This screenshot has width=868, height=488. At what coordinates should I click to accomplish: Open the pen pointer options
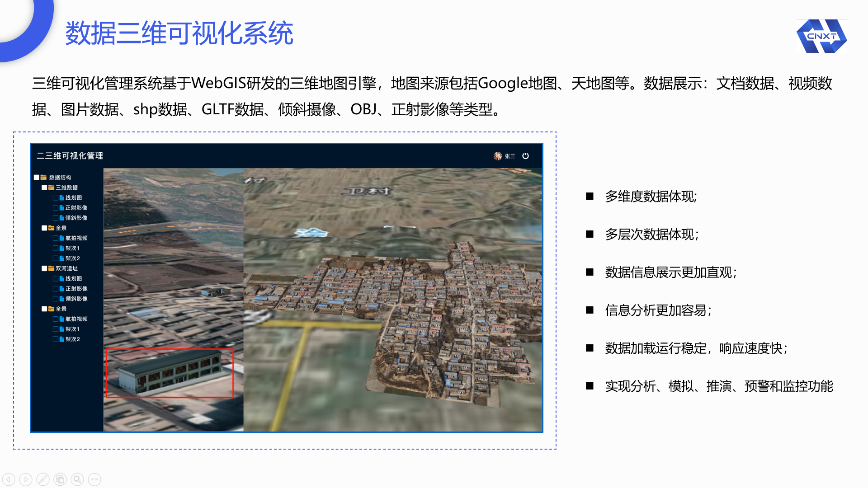(x=43, y=479)
